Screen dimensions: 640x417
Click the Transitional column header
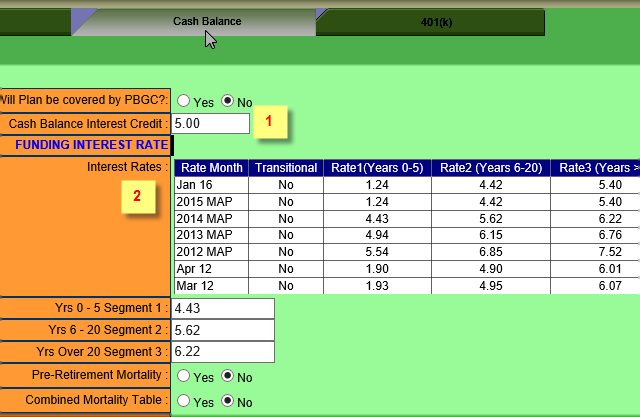click(285, 168)
